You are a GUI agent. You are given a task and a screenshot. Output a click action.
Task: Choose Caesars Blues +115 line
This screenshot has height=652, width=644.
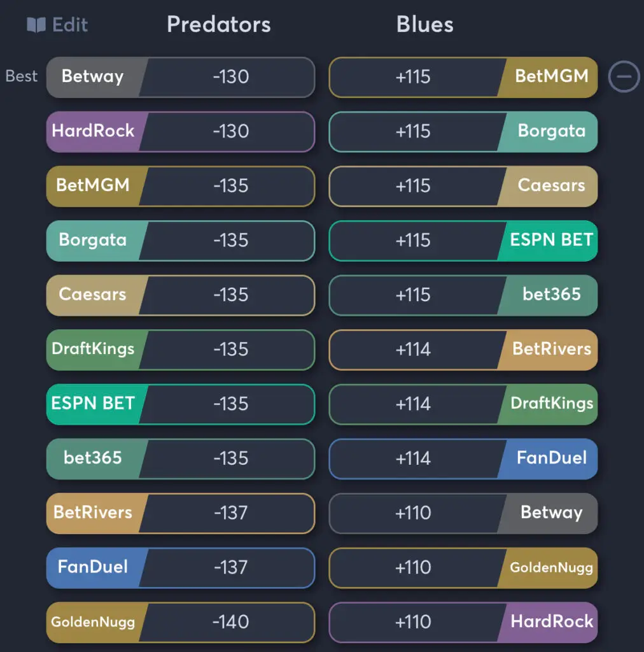[x=463, y=187]
